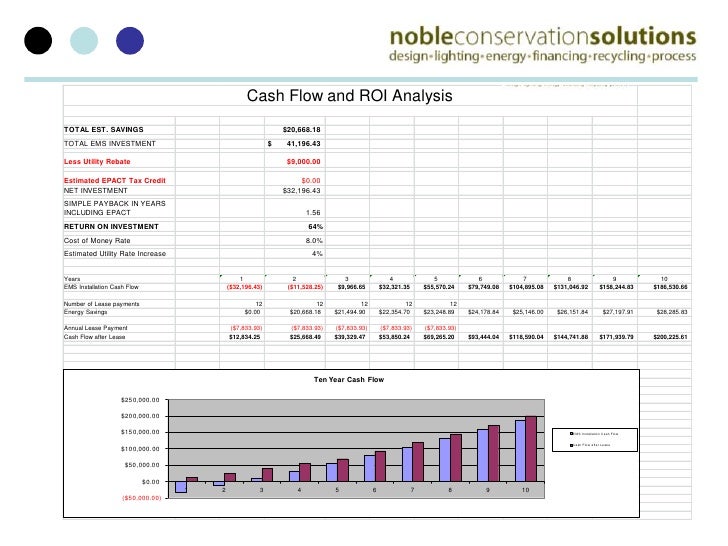The width and height of the screenshot is (728, 546).
Task: Click the 'Annual Lease Payment' row label
Action: coord(96,328)
